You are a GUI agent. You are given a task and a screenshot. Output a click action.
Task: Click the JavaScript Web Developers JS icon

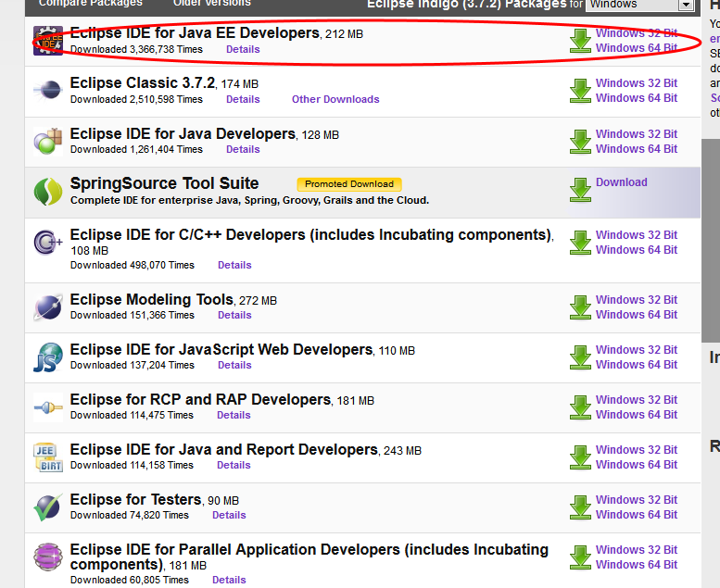coord(48,357)
